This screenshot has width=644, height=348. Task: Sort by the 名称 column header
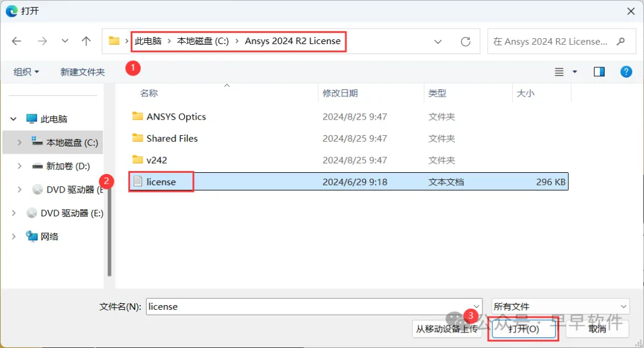pyautogui.click(x=148, y=93)
